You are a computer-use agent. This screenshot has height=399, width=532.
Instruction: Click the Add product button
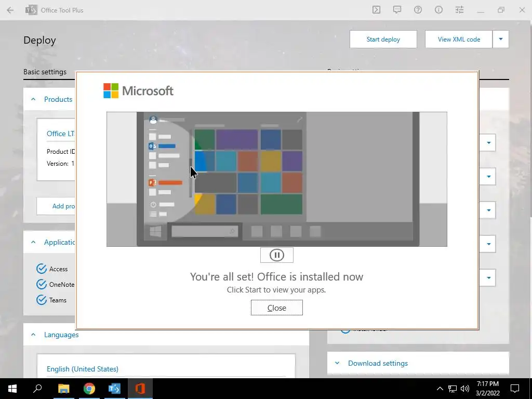click(x=56, y=206)
